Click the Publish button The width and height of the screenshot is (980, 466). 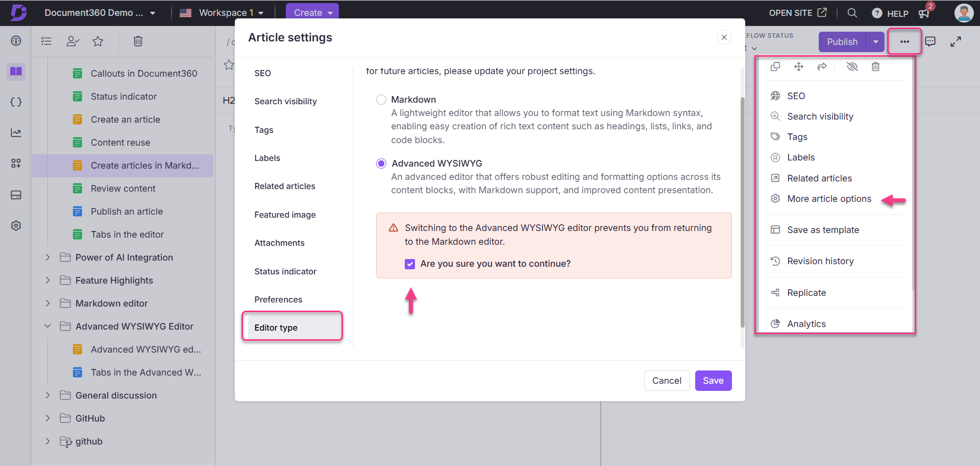842,42
